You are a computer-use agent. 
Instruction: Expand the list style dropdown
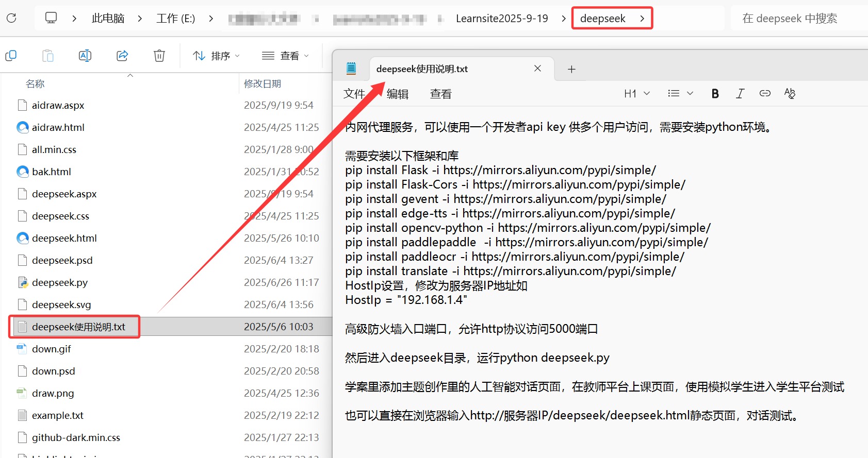click(680, 93)
